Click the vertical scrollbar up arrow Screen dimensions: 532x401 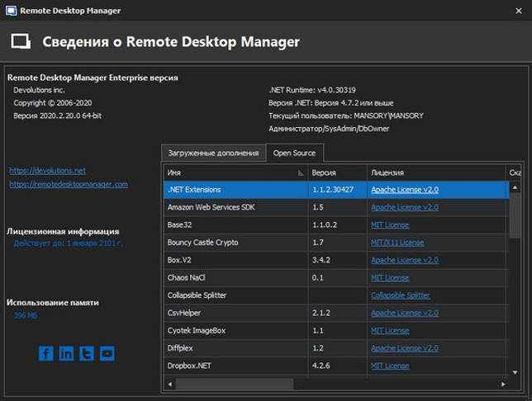click(515, 187)
